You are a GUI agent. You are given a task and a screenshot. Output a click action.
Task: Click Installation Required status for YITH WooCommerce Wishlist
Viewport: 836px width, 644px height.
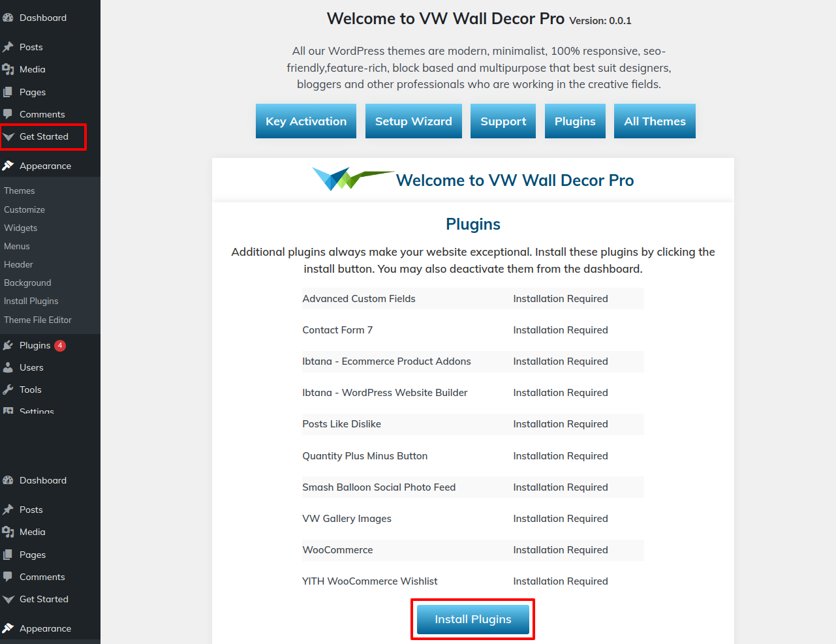pos(561,581)
